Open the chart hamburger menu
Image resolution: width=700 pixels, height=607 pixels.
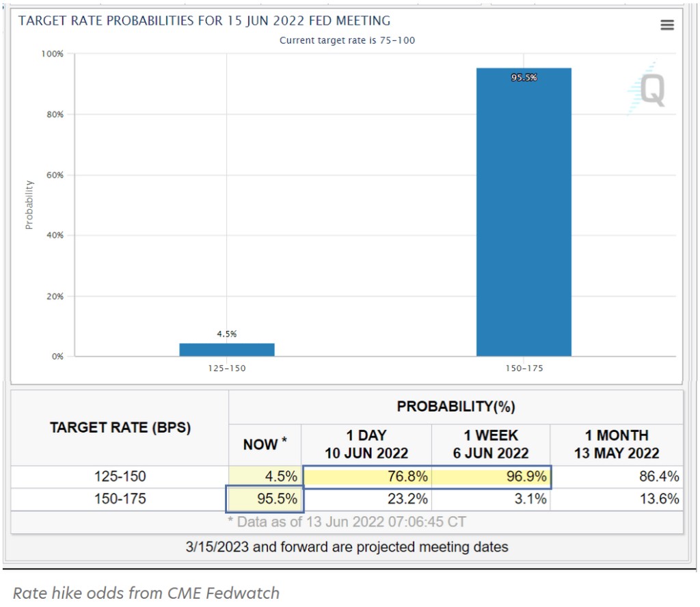[667, 25]
